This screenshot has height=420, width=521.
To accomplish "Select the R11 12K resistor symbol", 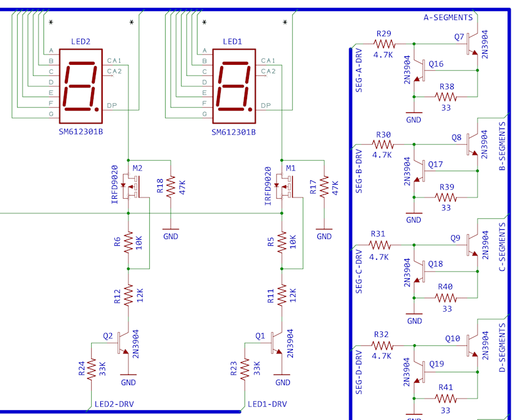I will point(282,295).
